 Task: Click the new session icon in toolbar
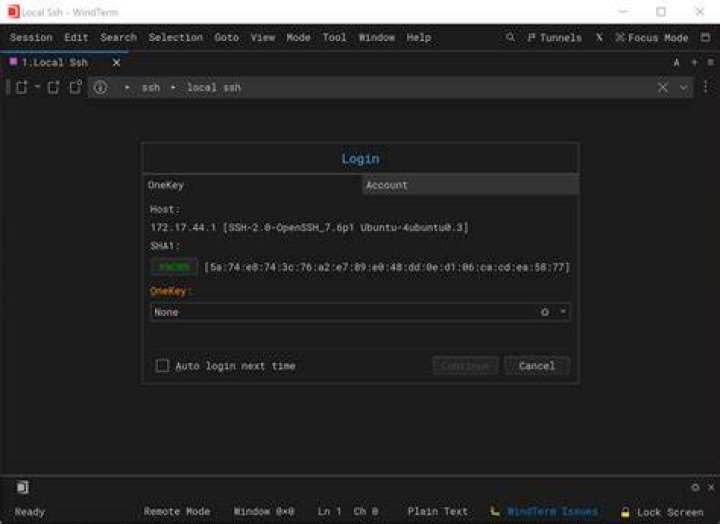22,87
